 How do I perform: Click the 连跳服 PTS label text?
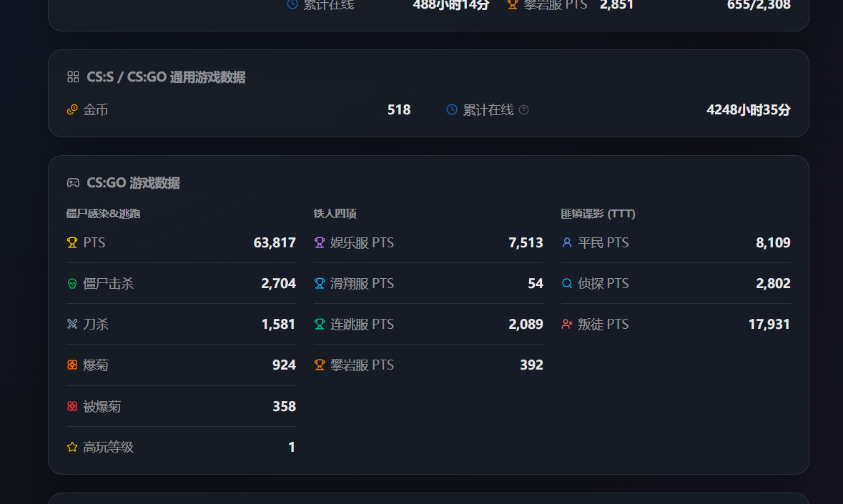point(362,324)
